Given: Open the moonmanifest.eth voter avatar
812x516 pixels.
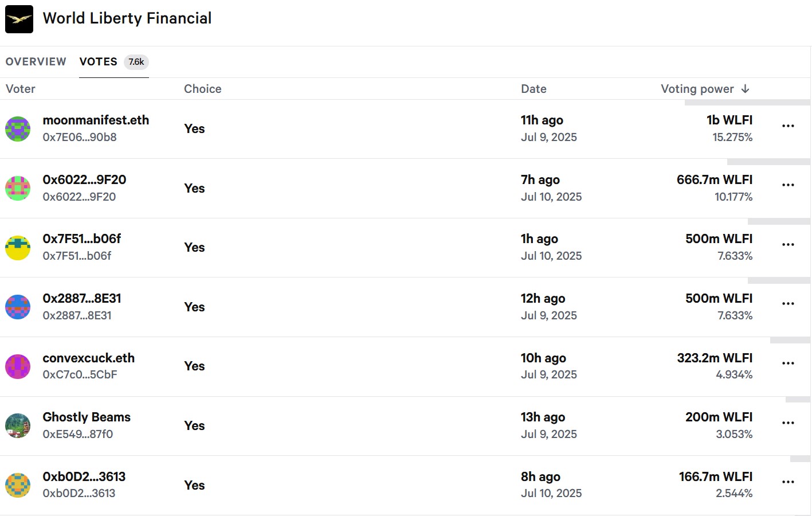Looking at the screenshot, I should pyautogui.click(x=18, y=129).
